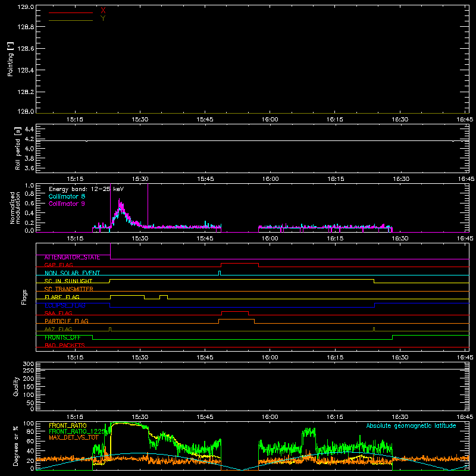Select the FRONT_RATIO legend label
Screen dimensions: 476x476
pos(68,425)
